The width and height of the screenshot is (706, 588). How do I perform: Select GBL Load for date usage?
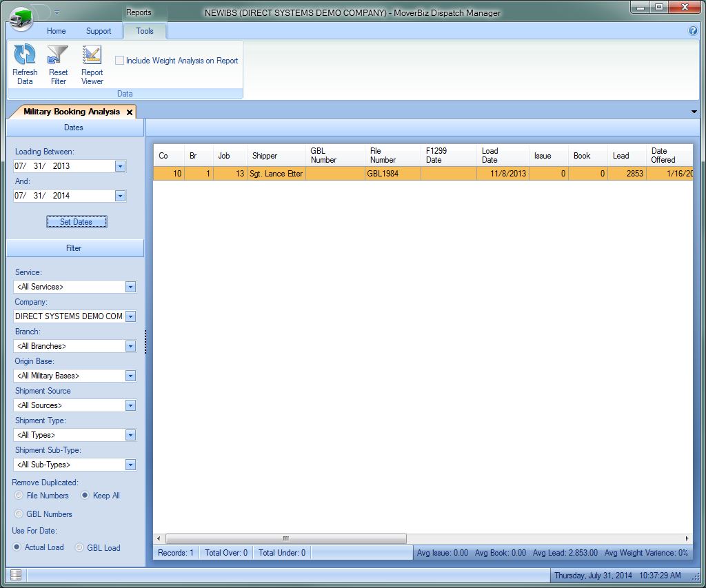[x=79, y=548]
